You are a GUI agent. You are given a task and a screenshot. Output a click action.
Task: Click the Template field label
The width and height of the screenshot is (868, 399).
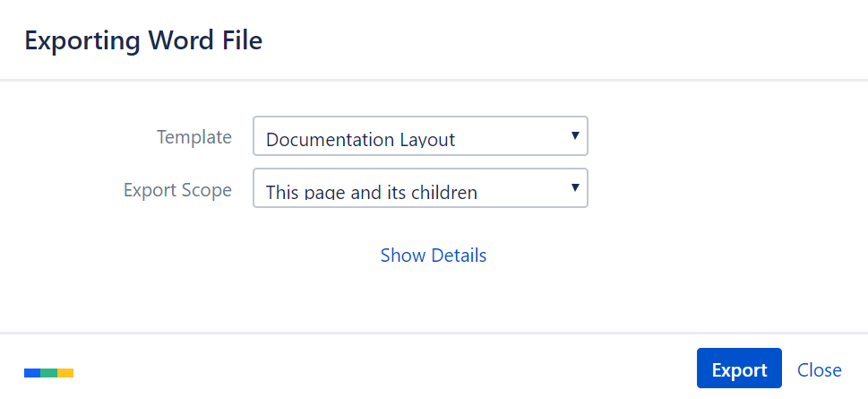point(194,137)
